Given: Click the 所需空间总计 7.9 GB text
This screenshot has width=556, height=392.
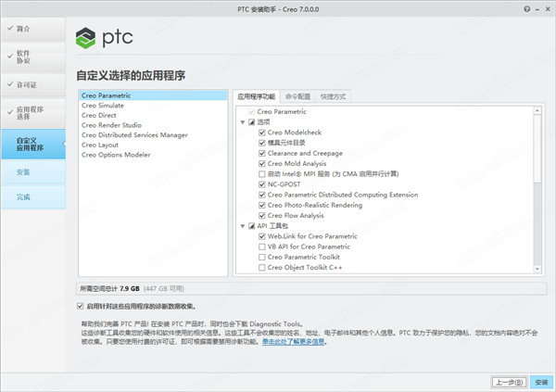Looking at the screenshot, I should tap(110, 289).
